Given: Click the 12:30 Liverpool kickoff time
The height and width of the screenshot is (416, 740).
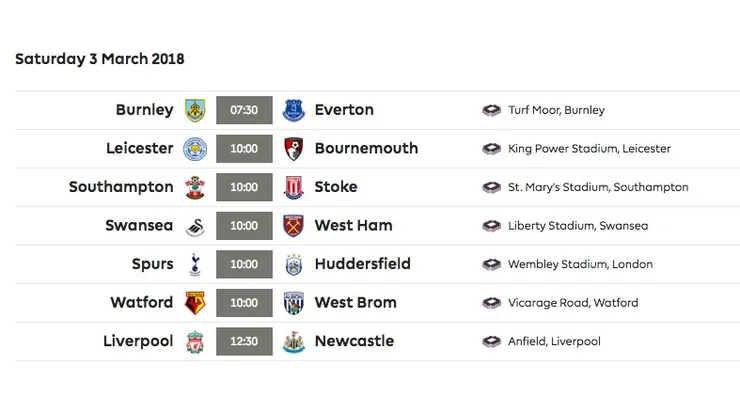Looking at the screenshot, I should [244, 341].
